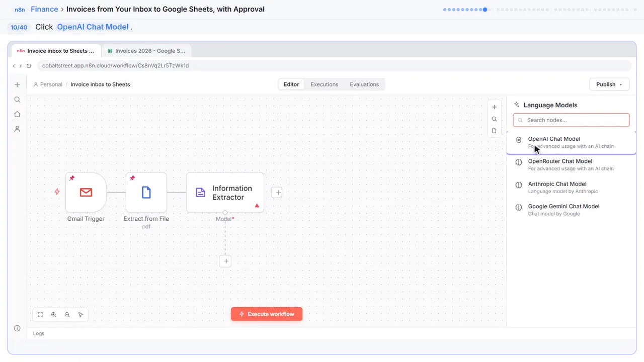Select the OpenRouter Chat Model node

tap(571, 165)
